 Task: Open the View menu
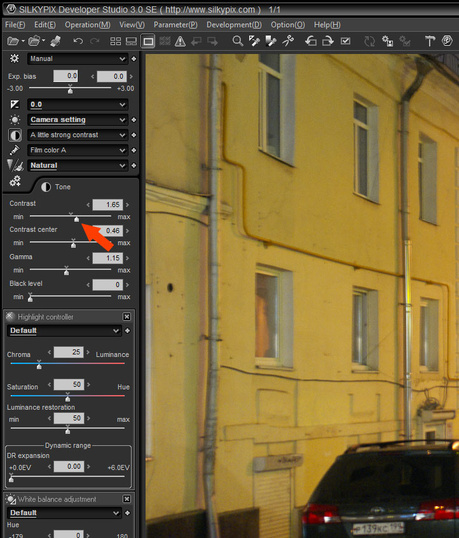tap(132, 25)
